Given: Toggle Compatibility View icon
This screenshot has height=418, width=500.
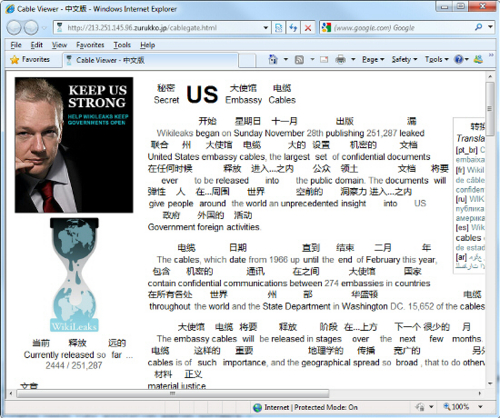Looking at the screenshot, I should 278,28.
